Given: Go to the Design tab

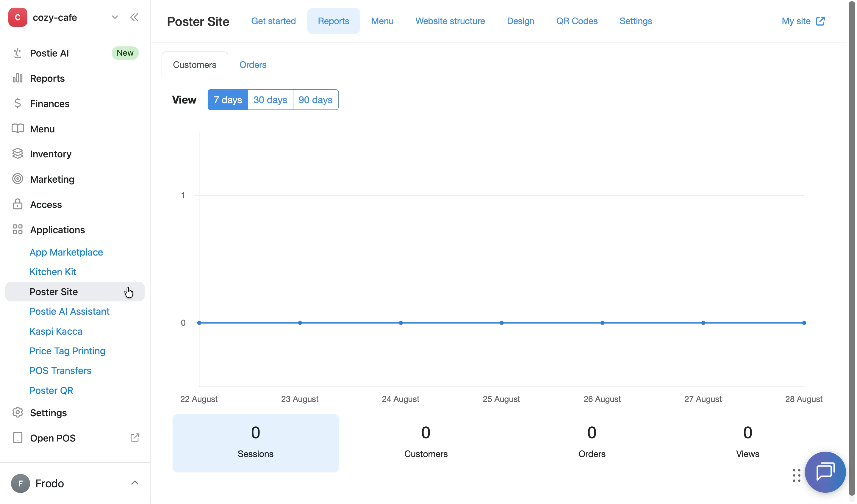Looking at the screenshot, I should click(520, 21).
